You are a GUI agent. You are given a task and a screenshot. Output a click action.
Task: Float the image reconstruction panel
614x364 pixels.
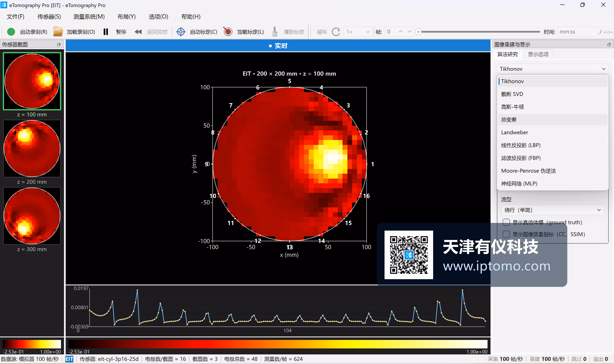coord(609,45)
